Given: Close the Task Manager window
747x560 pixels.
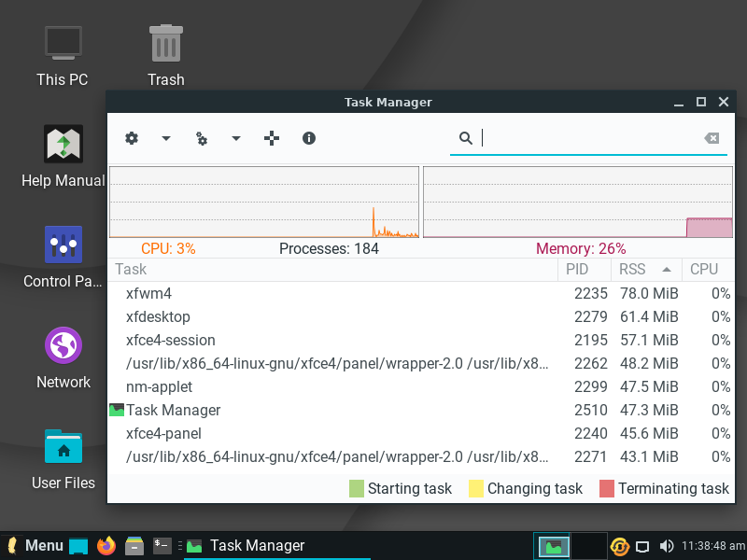Looking at the screenshot, I should [723, 102].
